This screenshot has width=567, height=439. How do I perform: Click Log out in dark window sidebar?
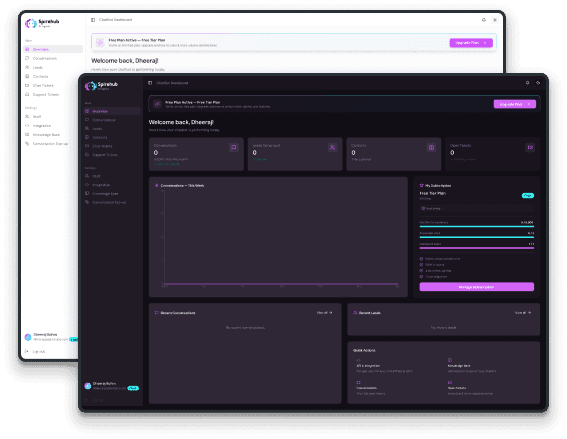[x=95, y=400]
